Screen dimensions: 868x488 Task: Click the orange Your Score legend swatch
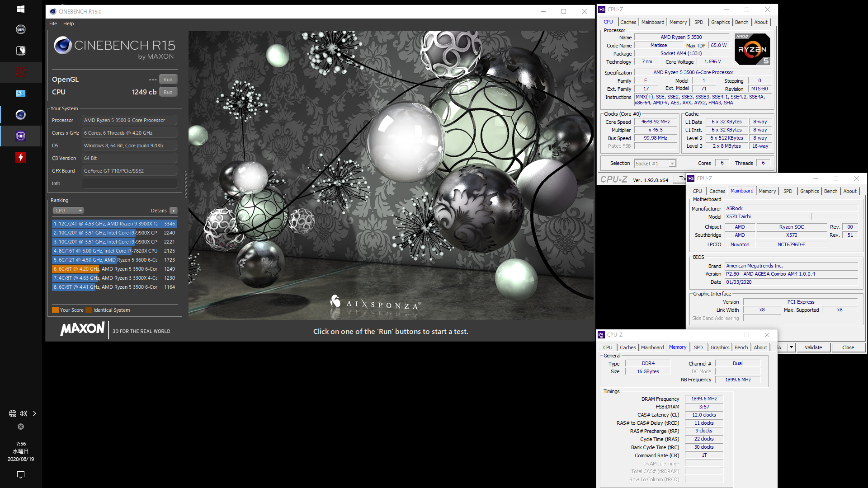(55, 310)
